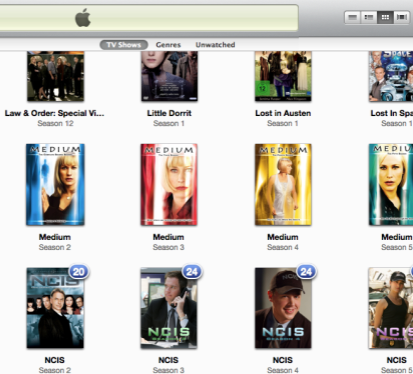
Task: Open the Genres tab
Action: (168, 45)
